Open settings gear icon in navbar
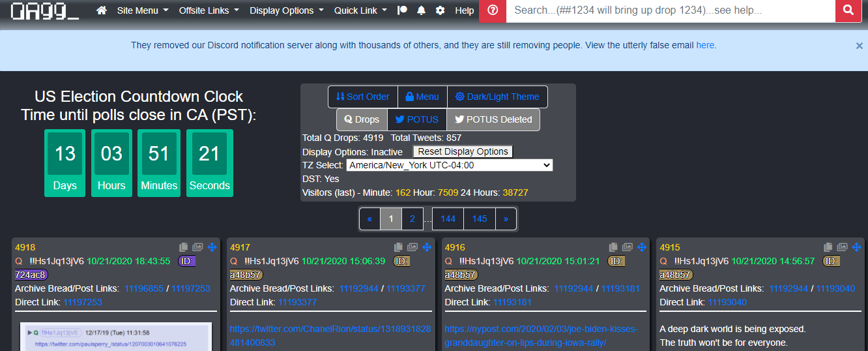Image resolution: width=868 pixels, height=351 pixels. [441, 10]
